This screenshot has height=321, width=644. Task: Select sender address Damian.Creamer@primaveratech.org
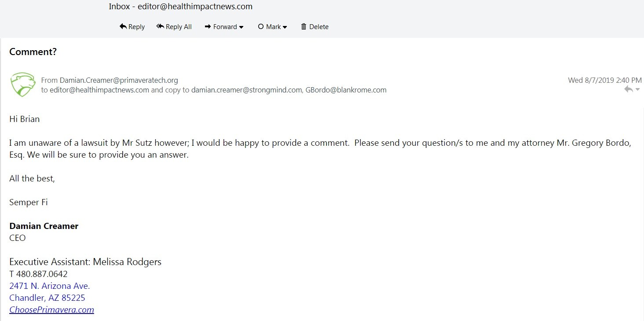pyautogui.click(x=119, y=80)
